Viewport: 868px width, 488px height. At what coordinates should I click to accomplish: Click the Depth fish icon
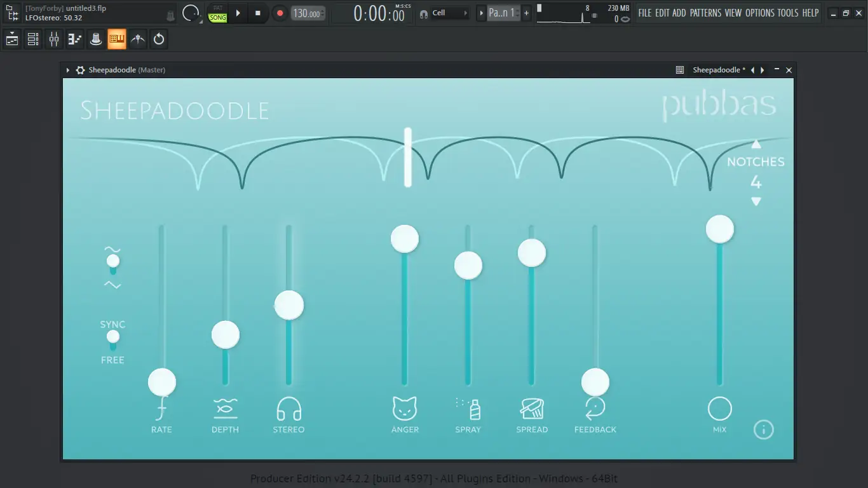pyautogui.click(x=225, y=408)
